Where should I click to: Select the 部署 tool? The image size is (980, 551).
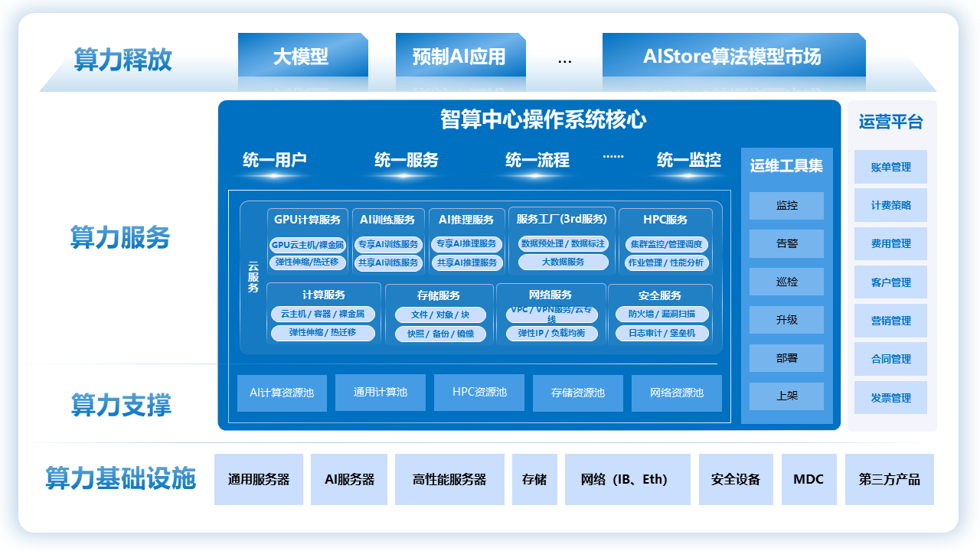(x=786, y=357)
